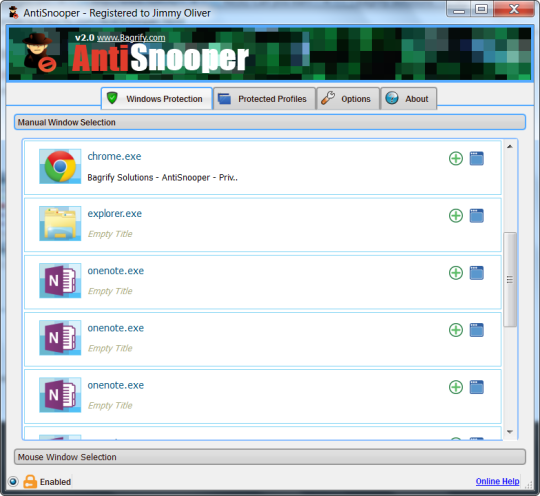This screenshot has width=540, height=496.
Task: Click the Chrome logo thumbnail
Action: tap(60, 166)
